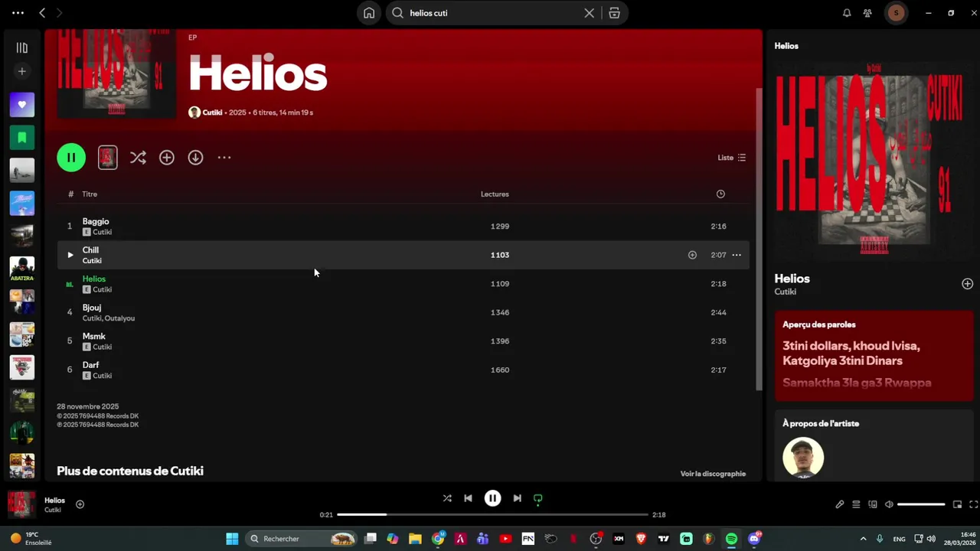Viewport: 980px width, 551px height.
Task: Open Your Library from the sidebar
Action: (22, 47)
